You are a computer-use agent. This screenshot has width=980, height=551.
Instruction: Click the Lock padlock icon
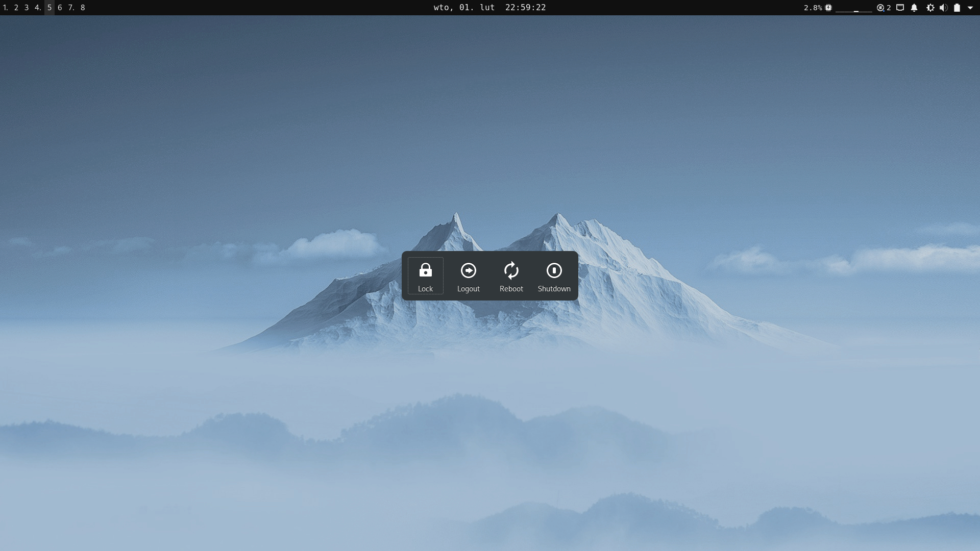click(425, 270)
